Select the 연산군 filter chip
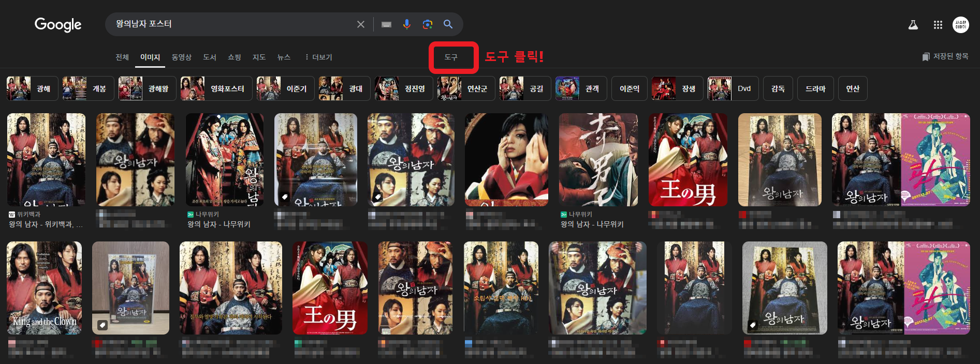Viewport: 980px width, 364px height. (466, 88)
